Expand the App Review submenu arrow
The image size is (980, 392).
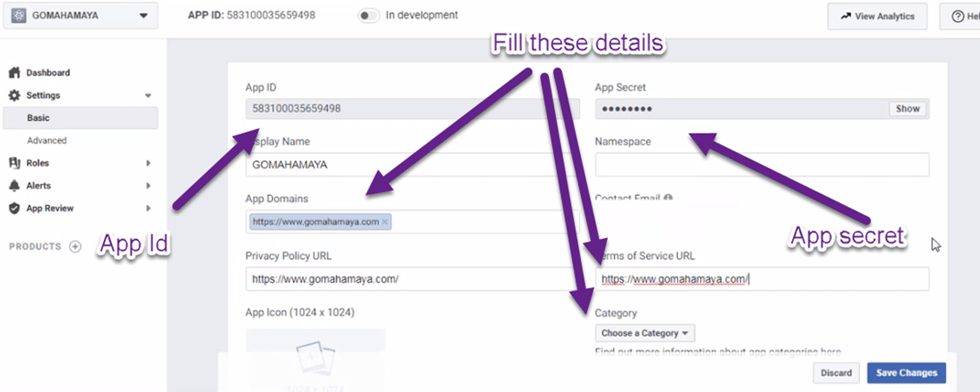(x=148, y=208)
